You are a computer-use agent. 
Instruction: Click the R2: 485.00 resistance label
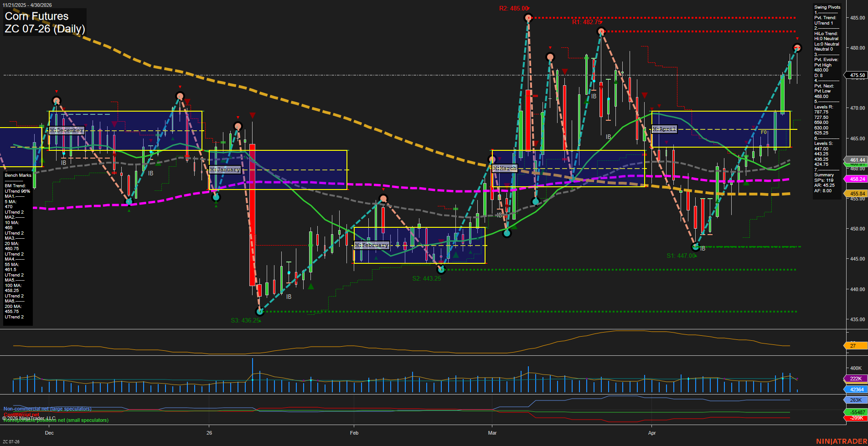click(x=513, y=7)
